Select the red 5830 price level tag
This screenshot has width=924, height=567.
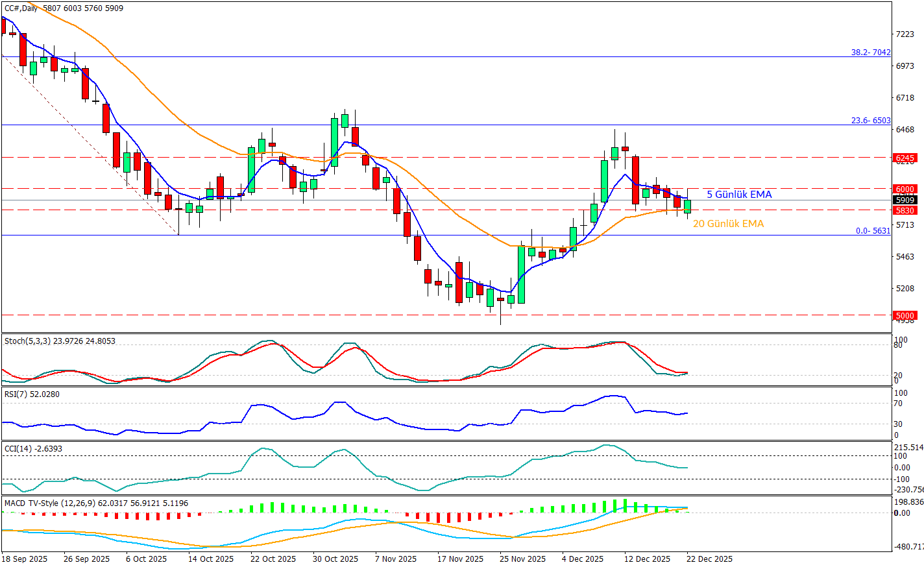[905, 210]
